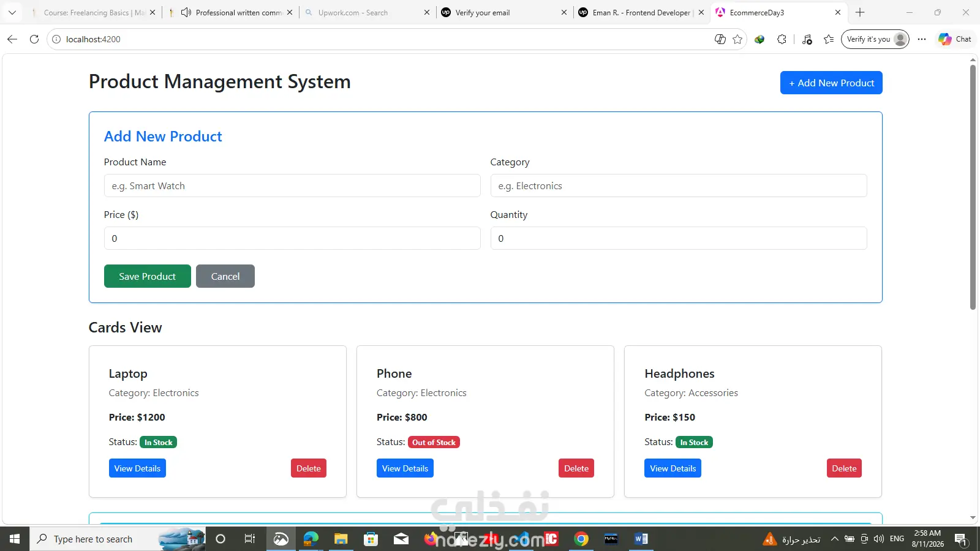
Task: Open Copilot Chat in the browser
Action: 955,39
